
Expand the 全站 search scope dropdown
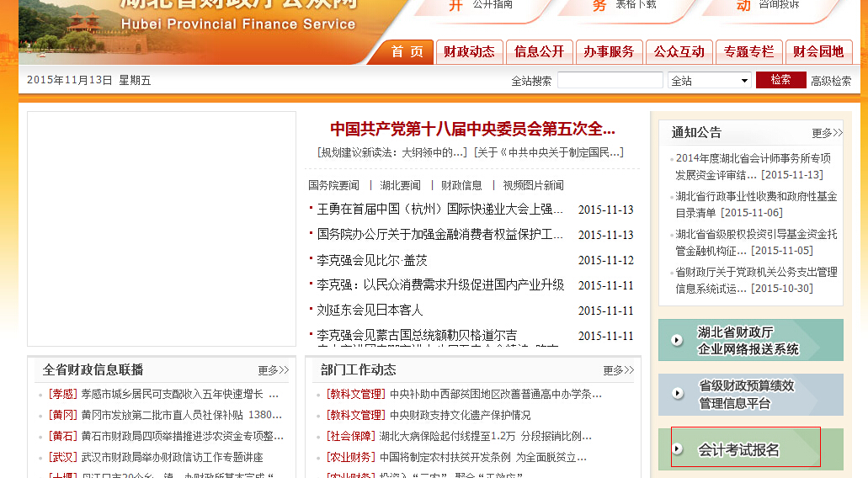(x=709, y=80)
